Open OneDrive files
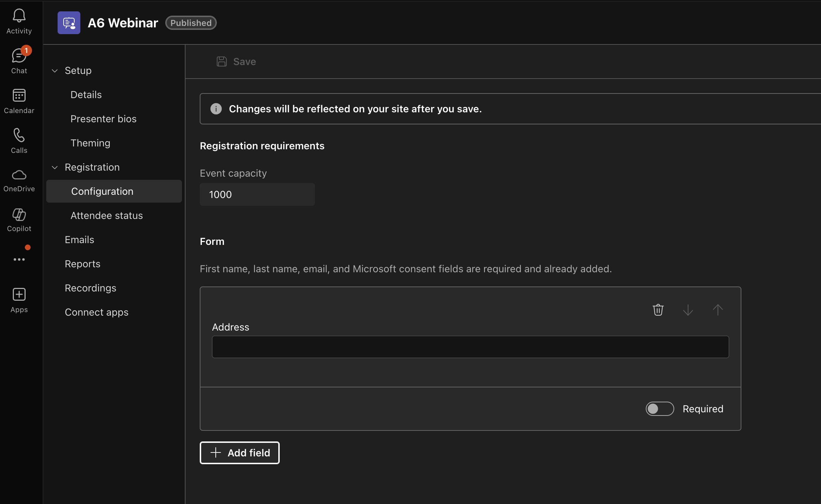The image size is (821, 504). 19,180
